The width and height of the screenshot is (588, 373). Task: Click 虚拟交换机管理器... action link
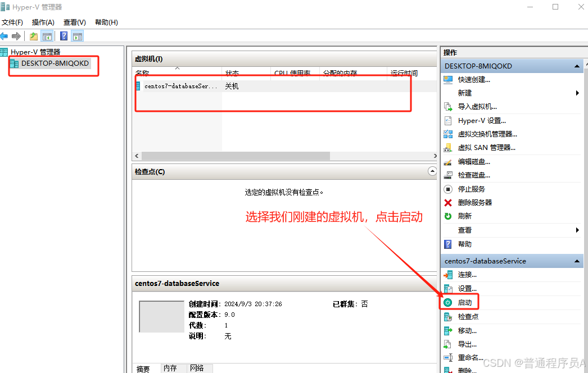point(487,134)
